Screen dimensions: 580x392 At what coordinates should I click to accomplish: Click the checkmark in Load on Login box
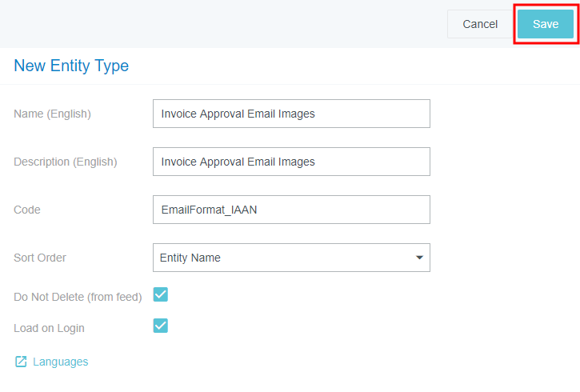[161, 326]
